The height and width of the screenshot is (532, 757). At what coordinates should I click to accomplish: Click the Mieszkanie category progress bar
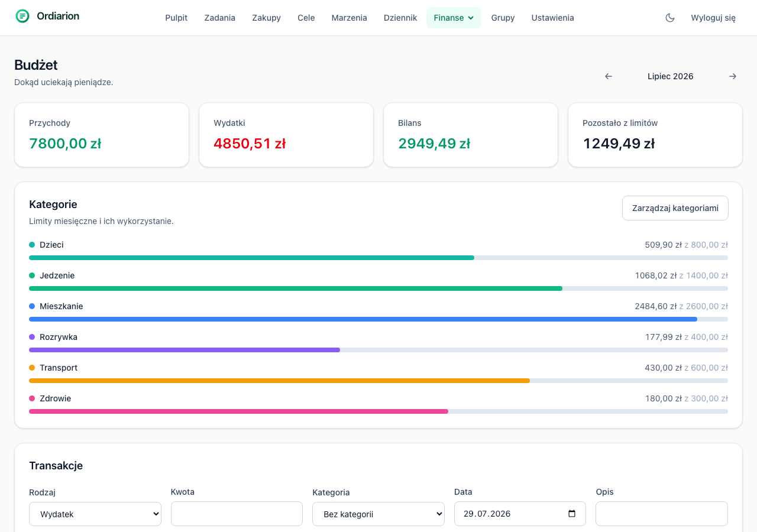pyautogui.click(x=378, y=319)
